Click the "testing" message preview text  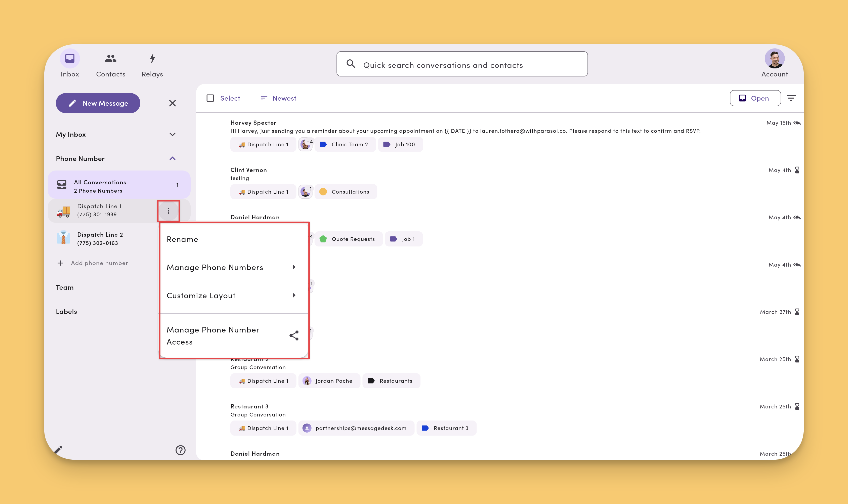[x=239, y=178]
